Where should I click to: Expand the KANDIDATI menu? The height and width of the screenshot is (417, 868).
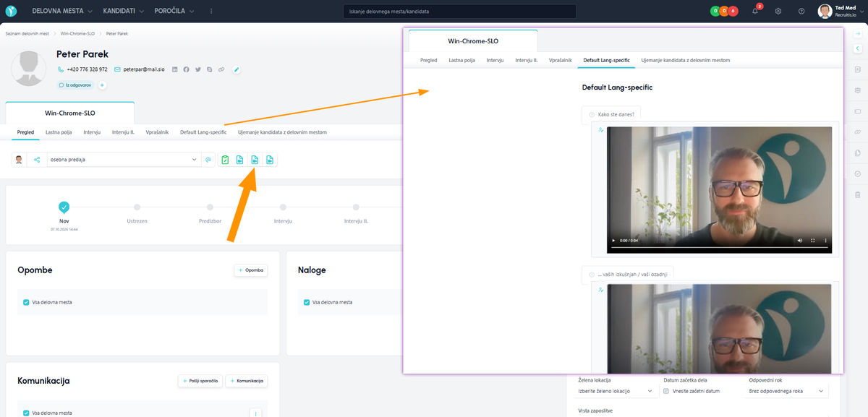[123, 12]
